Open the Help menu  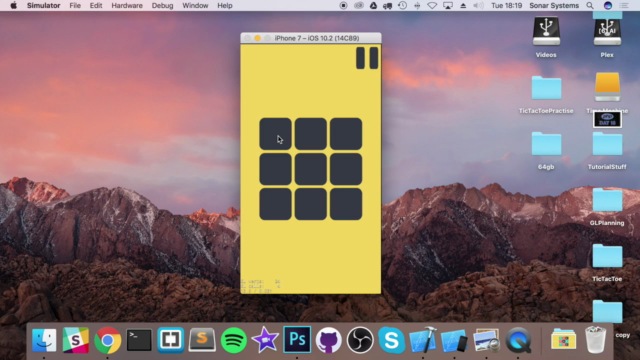pos(224,6)
